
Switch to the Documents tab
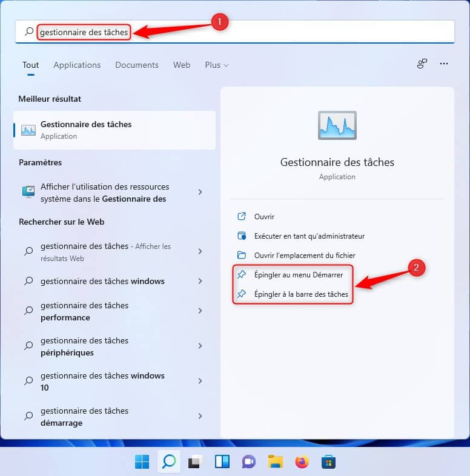click(x=137, y=65)
